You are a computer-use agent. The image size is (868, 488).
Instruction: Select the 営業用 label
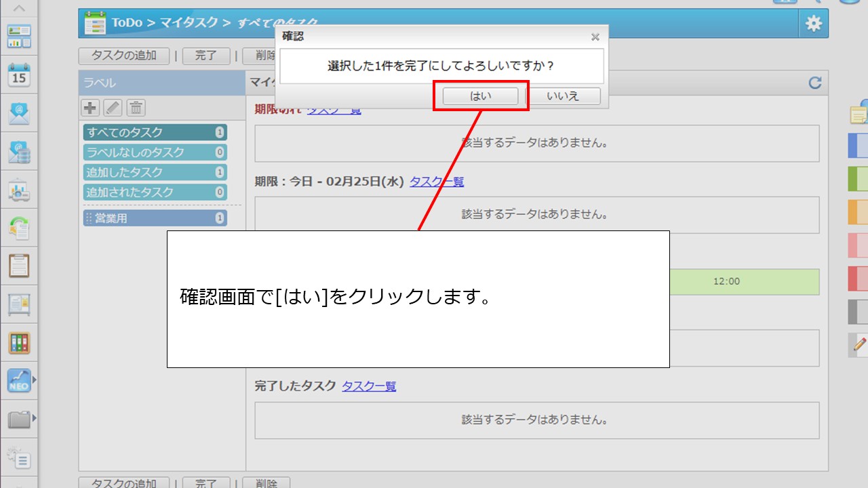155,218
